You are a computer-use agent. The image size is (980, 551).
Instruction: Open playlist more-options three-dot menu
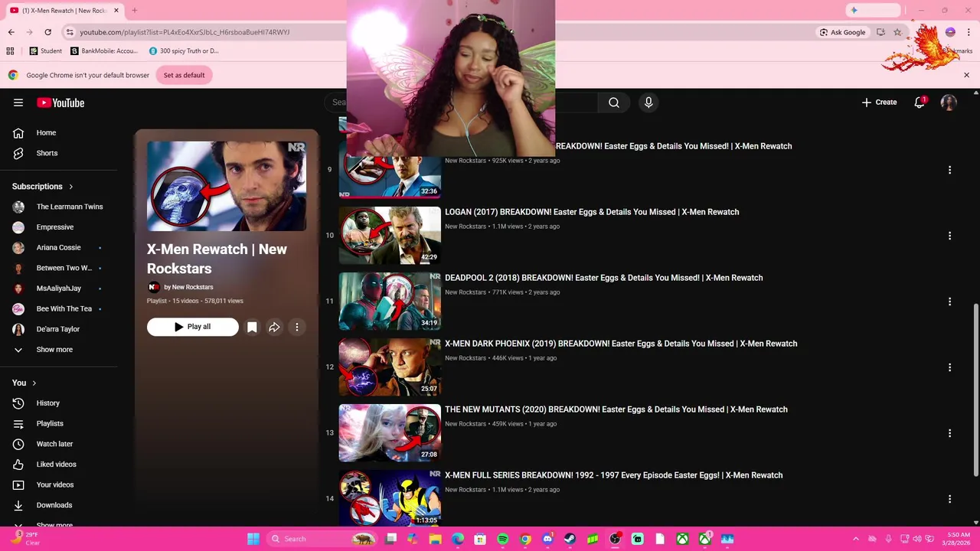tap(297, 327)
